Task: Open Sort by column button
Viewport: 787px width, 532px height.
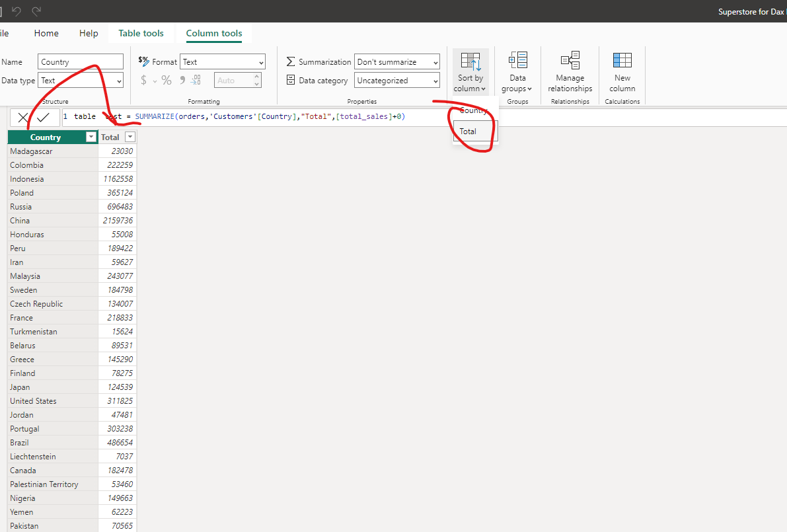Action: (x=470, y=72)
